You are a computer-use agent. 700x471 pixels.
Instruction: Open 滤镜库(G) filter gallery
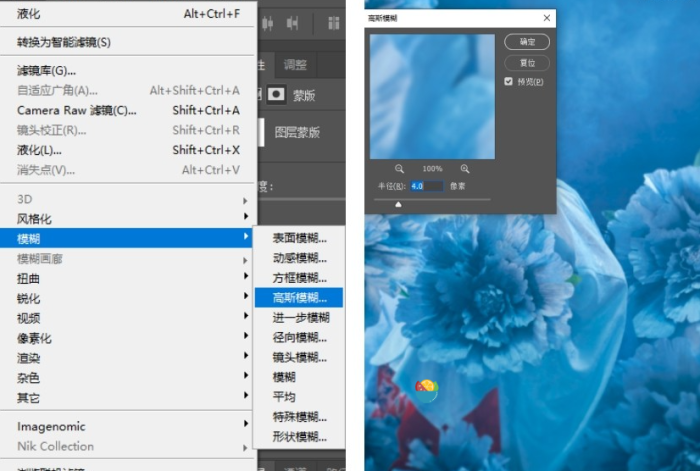[126, 70]
